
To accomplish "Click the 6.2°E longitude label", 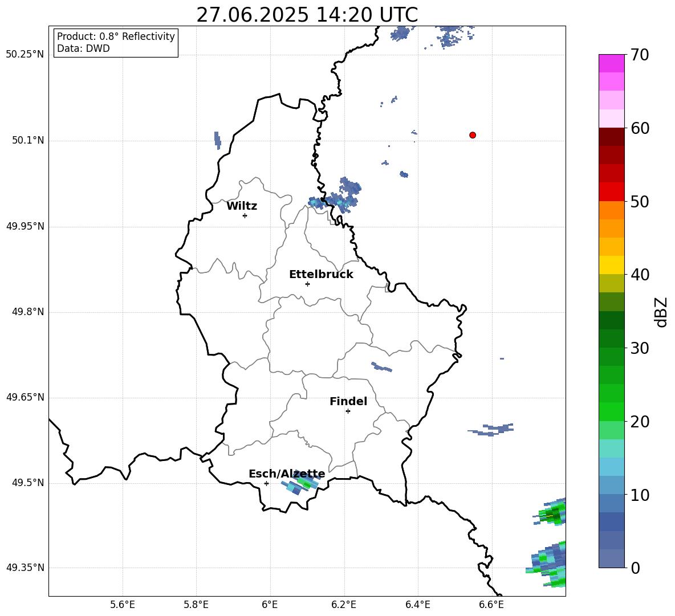I will tap(344, 605).
